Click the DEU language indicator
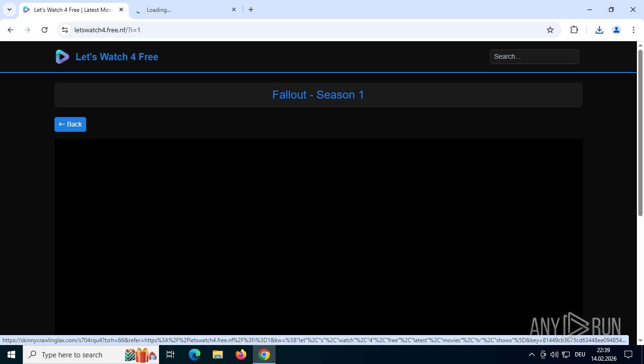The image size is (644, 364). (580, 355)
